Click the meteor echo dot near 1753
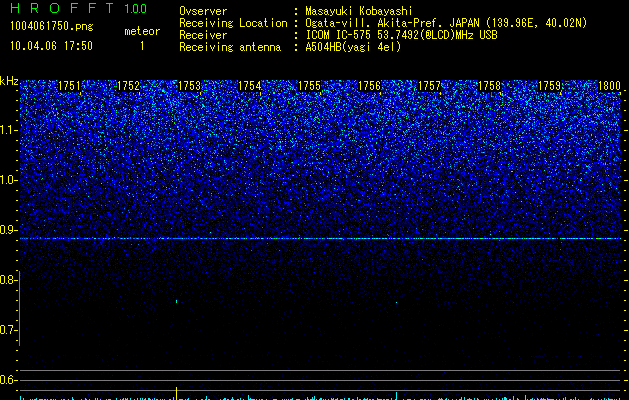The width and height of the screenshot is (629, 400). [177, 301]
